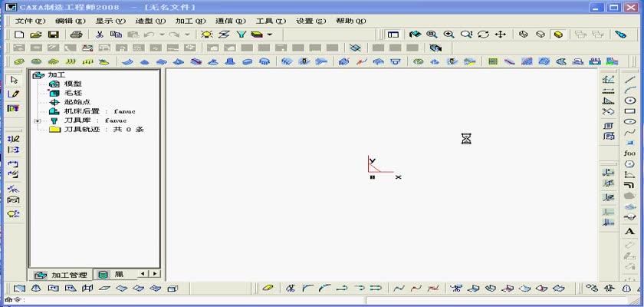Click the sketch pencil tool in left toolbar

click(x=14, y=94)
